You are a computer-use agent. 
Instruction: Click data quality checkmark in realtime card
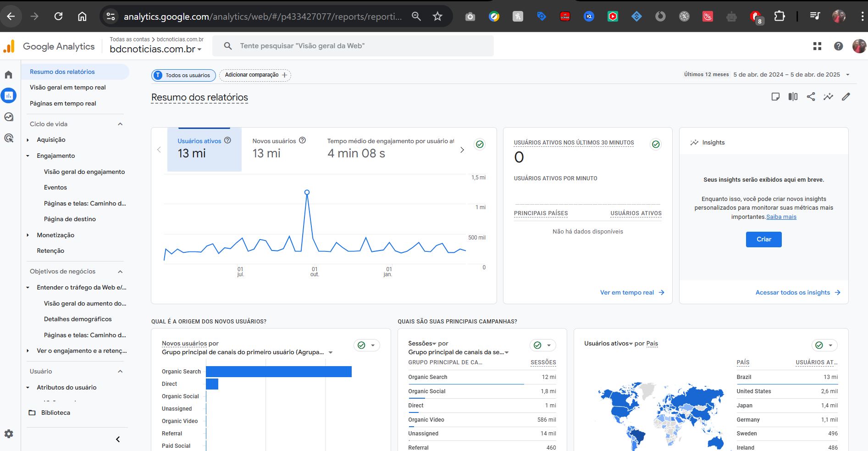click(656, 144)
